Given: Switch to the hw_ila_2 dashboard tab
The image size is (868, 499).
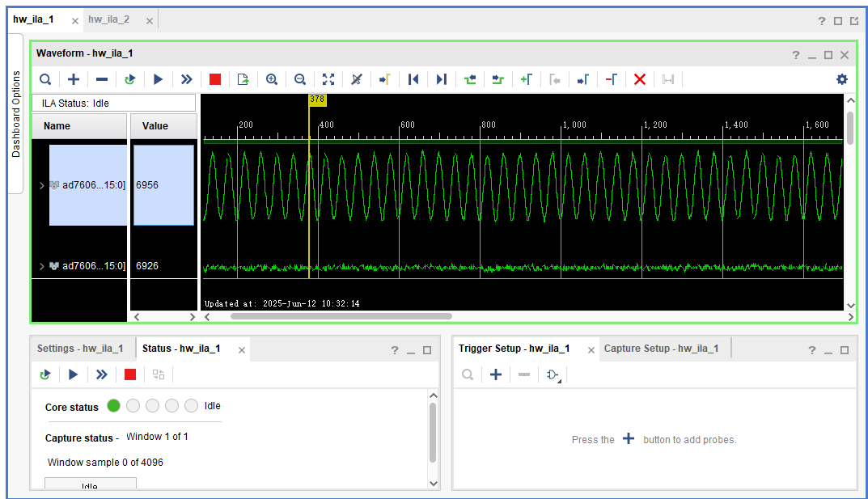Looking at the screenshot, I should [109, 19].
